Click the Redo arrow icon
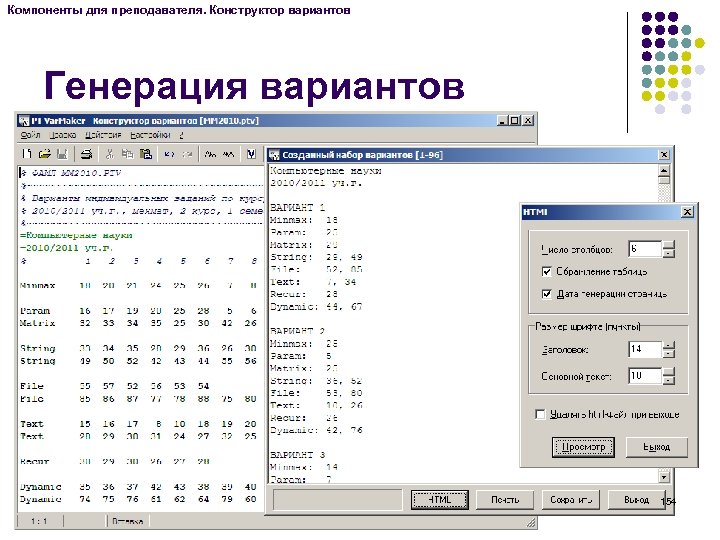The height and width of the screenshot is (540, 720). point(187,154)
